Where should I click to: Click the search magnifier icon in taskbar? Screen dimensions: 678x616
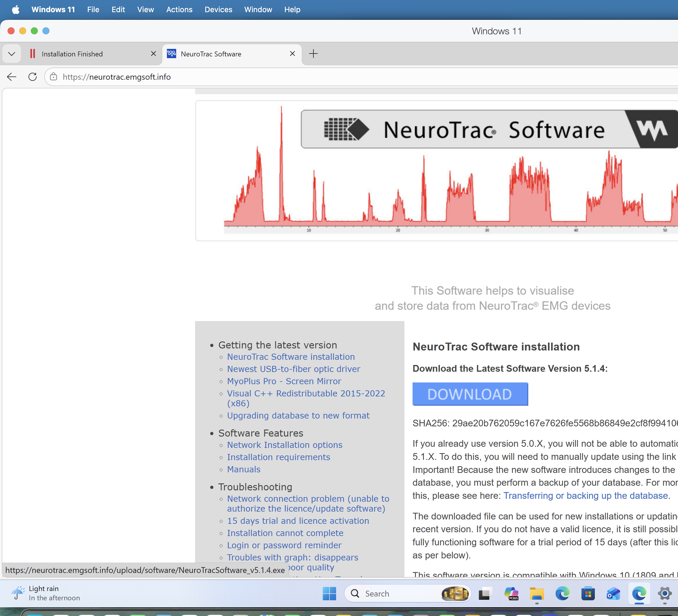coord(355,593)
